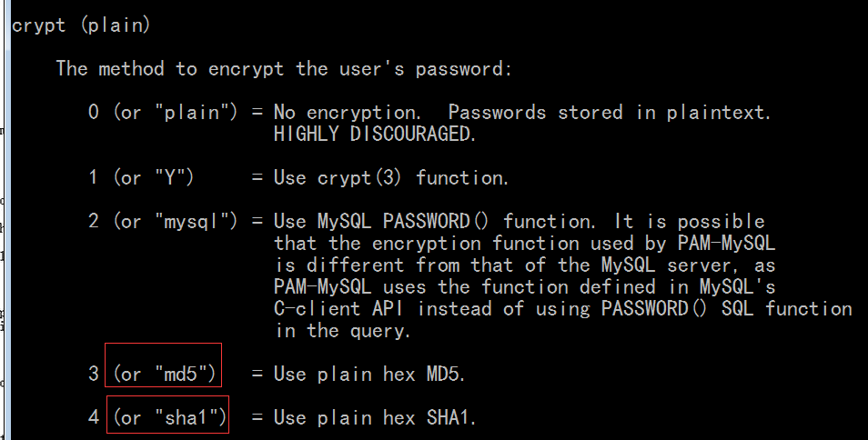
Task: Click the red-boxed (or "sha1") option
Action: [x=169, y=417]
